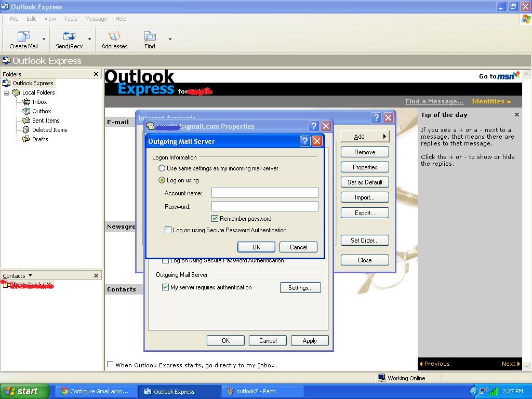Click OK in the gmail.com Properties dialog

225,341
